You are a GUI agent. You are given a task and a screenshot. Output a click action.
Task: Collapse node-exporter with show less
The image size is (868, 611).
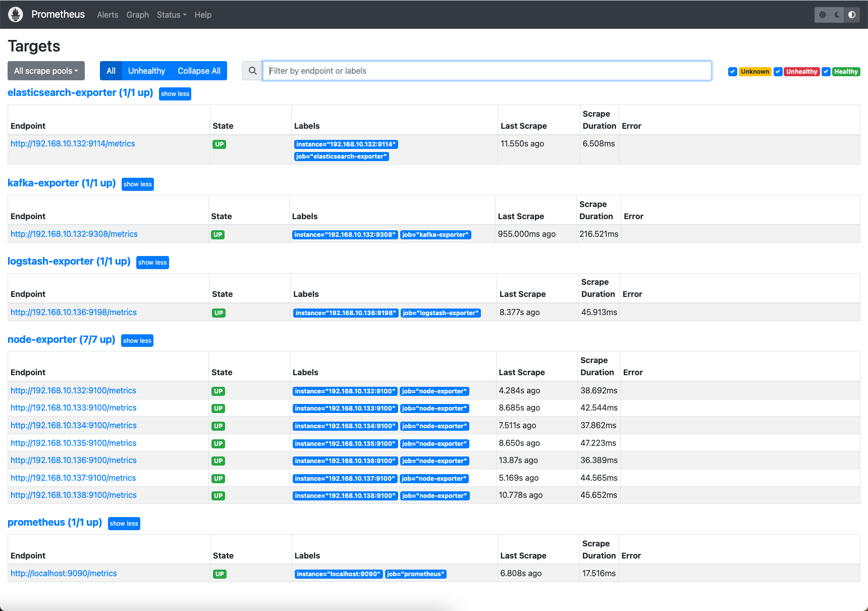(x=137, y=341)
